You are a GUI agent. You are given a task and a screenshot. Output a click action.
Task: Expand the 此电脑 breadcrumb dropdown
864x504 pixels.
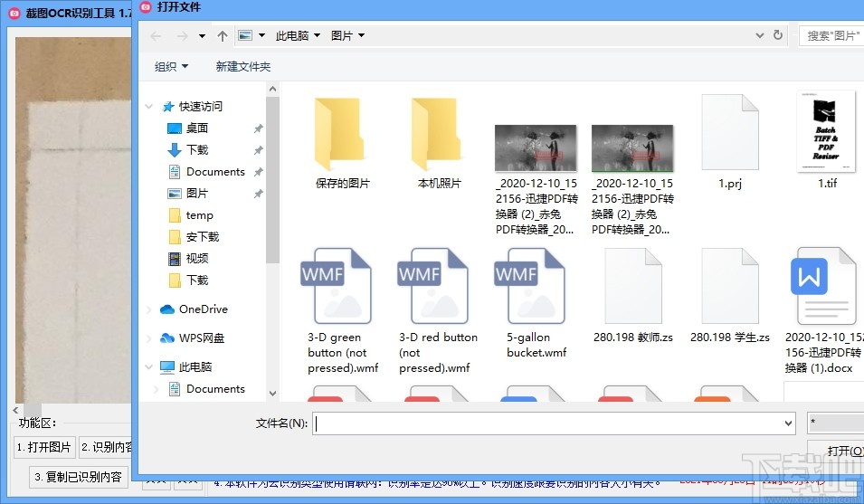click(x=317, y=35)
